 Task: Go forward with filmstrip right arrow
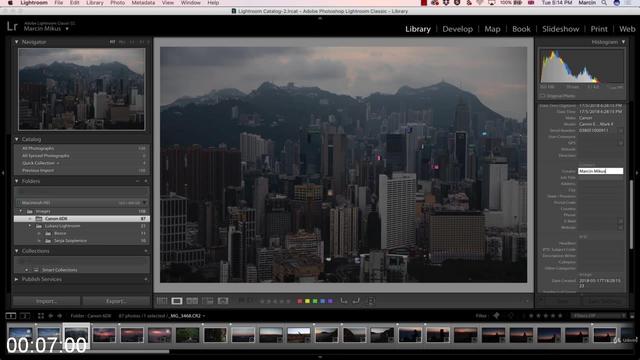[x=60, y=316]
